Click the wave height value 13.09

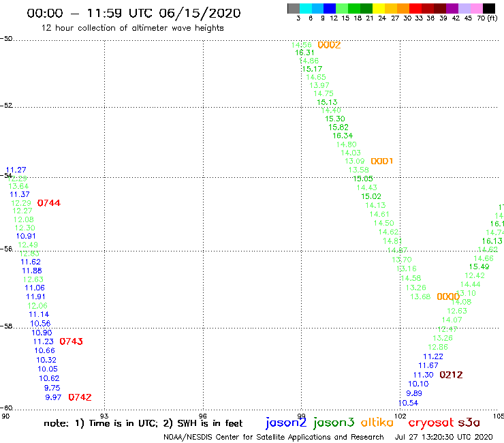point(355,161)
